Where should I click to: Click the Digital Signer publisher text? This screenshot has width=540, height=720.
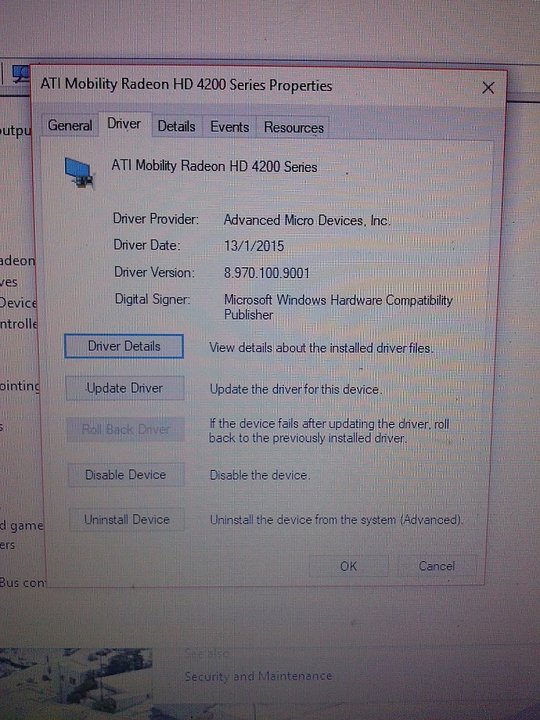point(338,307)
